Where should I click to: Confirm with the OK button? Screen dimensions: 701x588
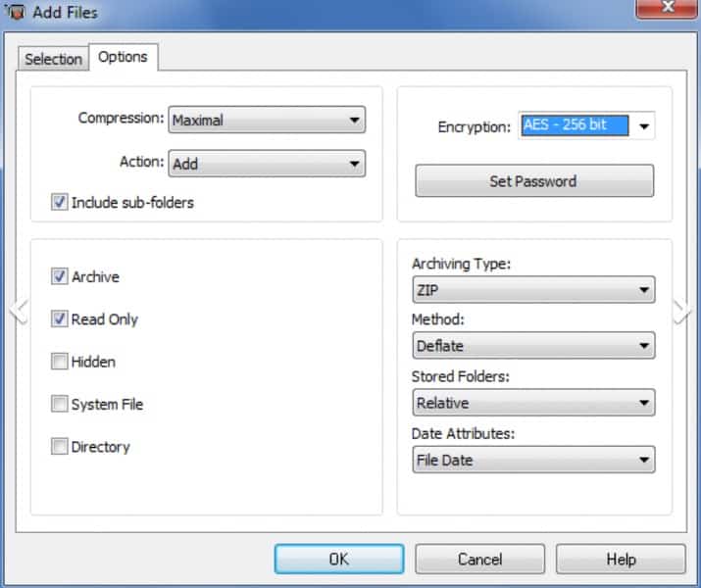click(338, 559)
